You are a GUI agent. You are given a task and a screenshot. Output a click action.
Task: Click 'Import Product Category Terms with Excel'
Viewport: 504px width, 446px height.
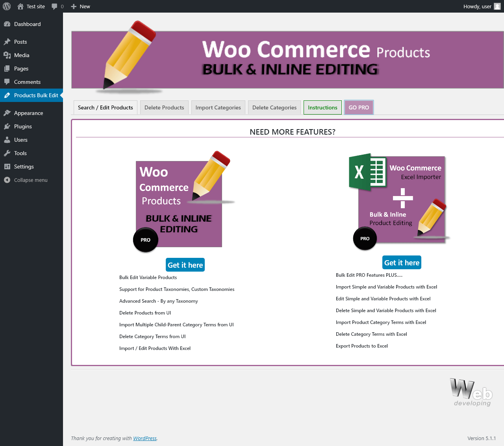[381, 322]
